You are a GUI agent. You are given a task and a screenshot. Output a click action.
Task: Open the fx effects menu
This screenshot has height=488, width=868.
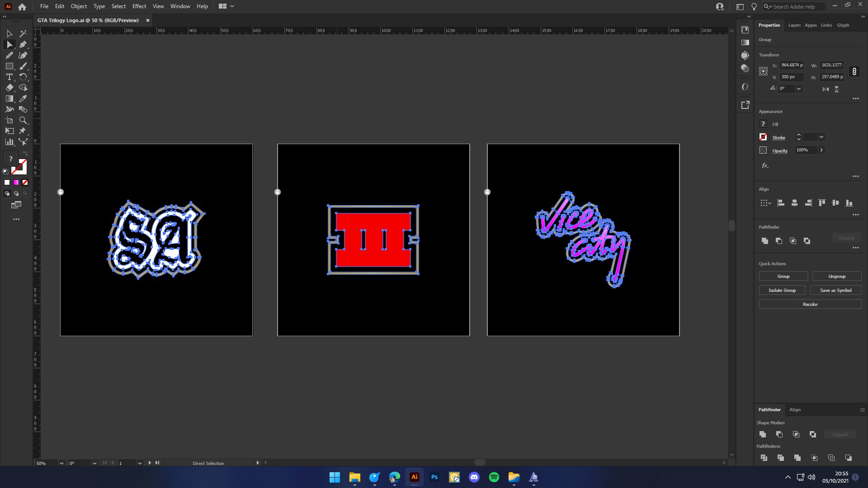tap(765, 166)
